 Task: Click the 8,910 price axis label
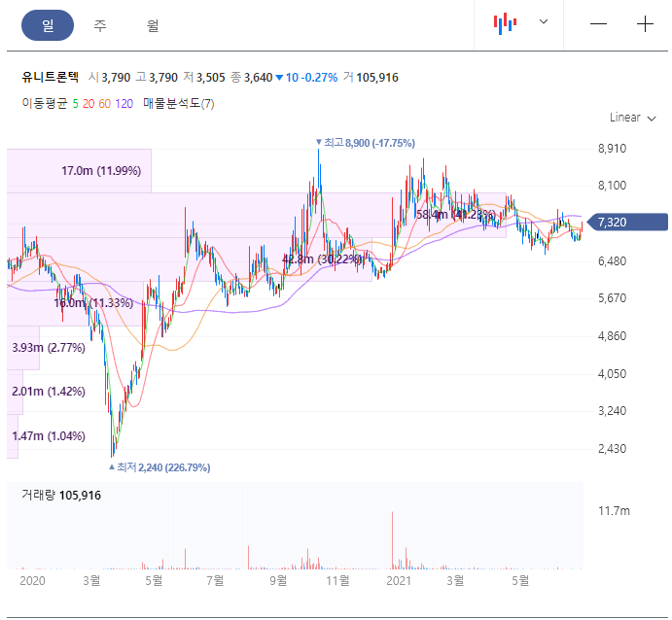click(612, 149)
